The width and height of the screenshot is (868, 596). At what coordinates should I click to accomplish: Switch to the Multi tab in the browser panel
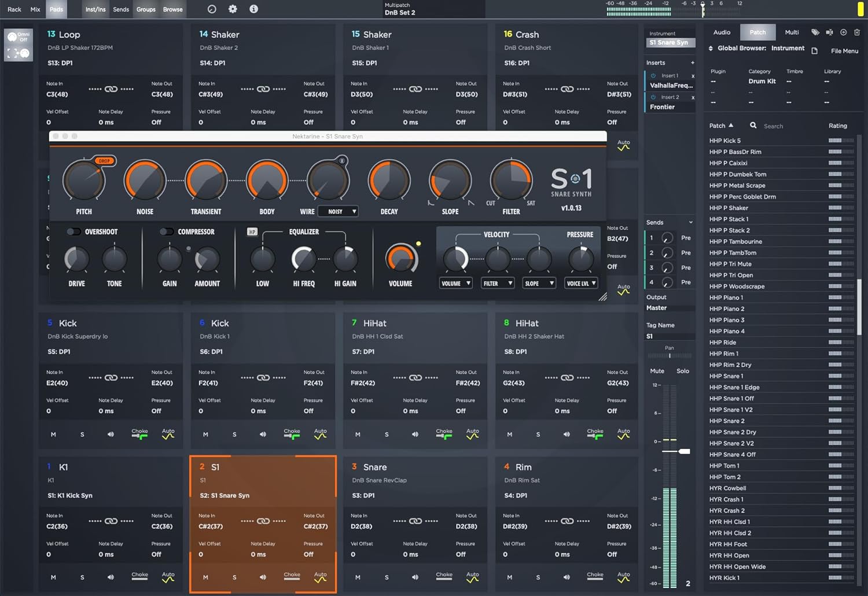click(792, 32)
